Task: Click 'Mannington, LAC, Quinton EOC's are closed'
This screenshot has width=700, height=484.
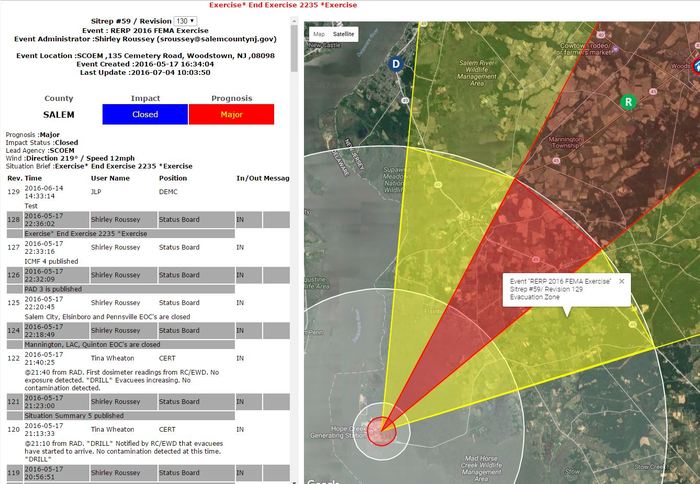Action: [92, 345]
